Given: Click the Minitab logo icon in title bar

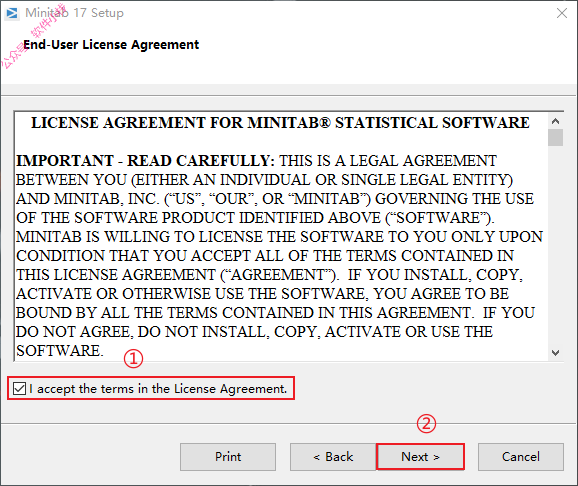Looking at the screenshot, I should point(12,13).
